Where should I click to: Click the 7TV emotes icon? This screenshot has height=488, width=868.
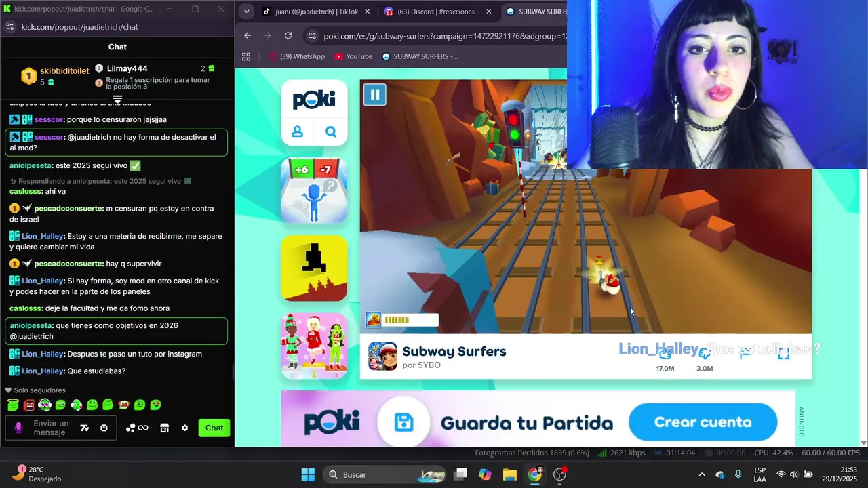(x=85, y=428)
